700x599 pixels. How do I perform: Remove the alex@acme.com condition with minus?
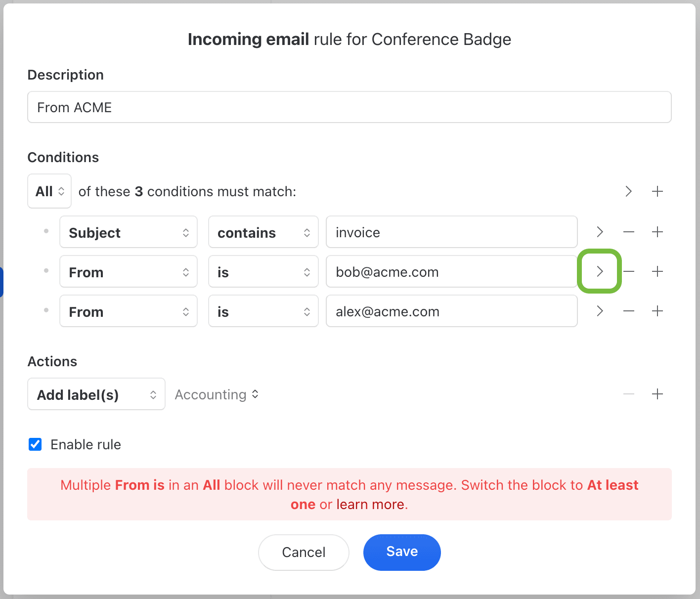point(629,311)
